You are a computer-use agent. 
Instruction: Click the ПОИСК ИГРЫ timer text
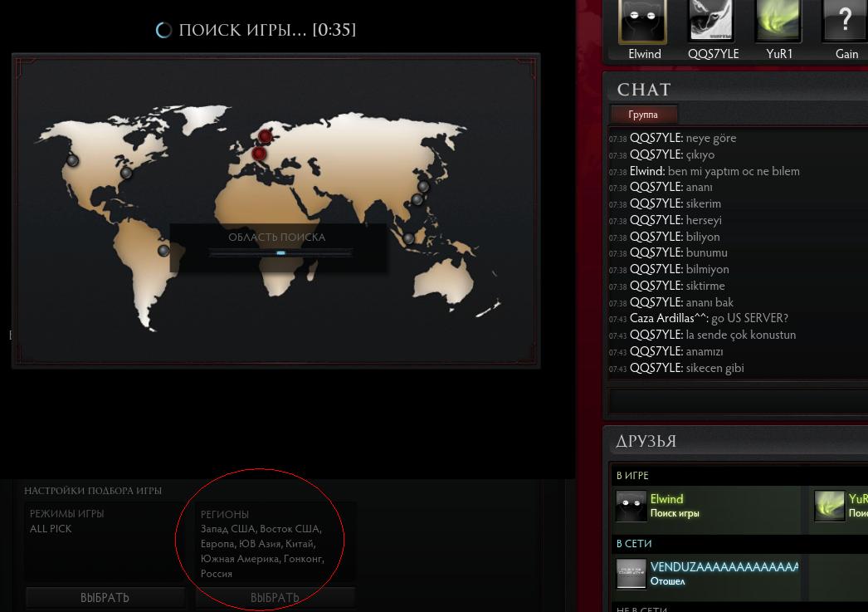click(267, 30)
